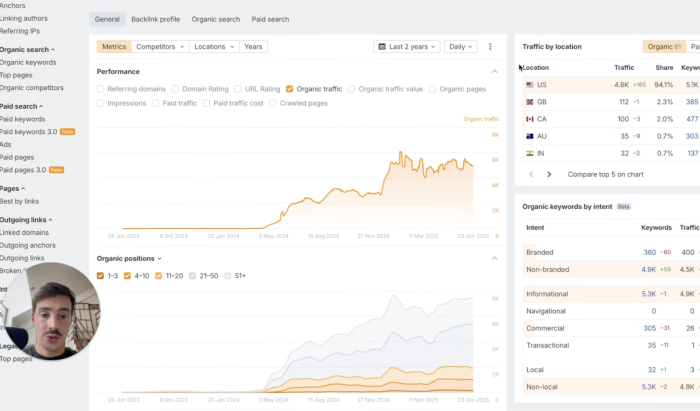Image resolution: width=700 pixels, height=411 pixels.
Task: Click the US flag icon
Action: [x=530, y=85]
